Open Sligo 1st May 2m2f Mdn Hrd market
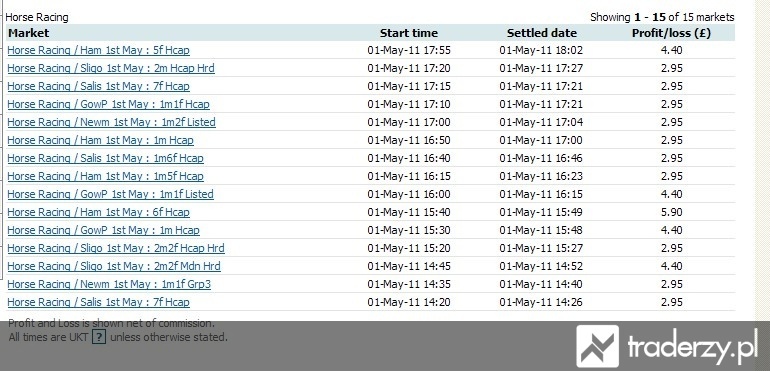770x371 pixels. 114,266
